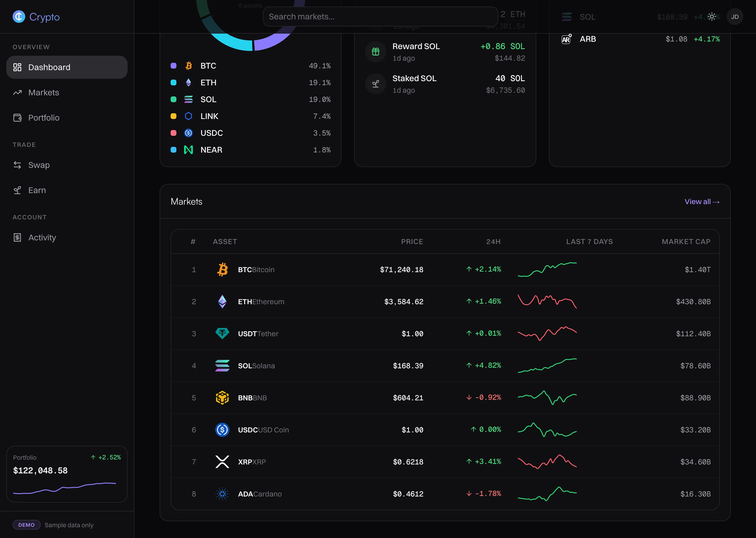
Task: Focus the Search markets field
Action: click(380, 17)
